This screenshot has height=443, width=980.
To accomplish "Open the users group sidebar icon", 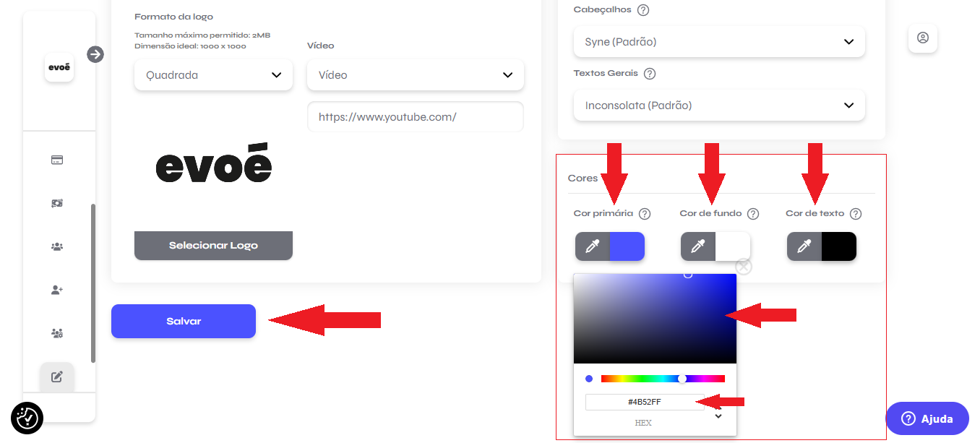I will pyautogui.click(x=57, y=246).
